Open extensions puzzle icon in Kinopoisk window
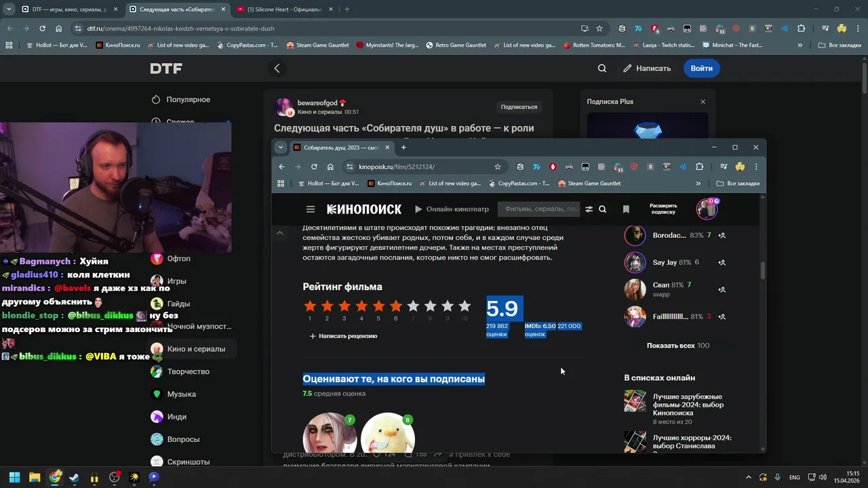The height and width of the screenshot is (488, 868). tap(699, 167)
